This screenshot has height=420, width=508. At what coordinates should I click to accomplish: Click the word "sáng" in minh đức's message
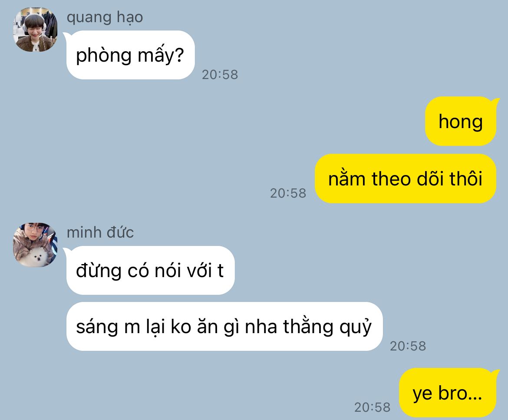click(97, 327)
